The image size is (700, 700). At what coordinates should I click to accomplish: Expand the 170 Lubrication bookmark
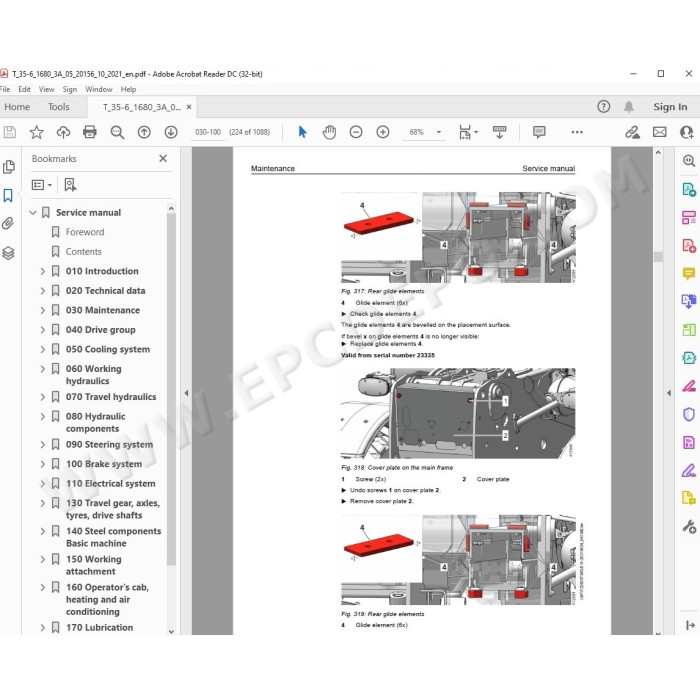click(43, 628)
